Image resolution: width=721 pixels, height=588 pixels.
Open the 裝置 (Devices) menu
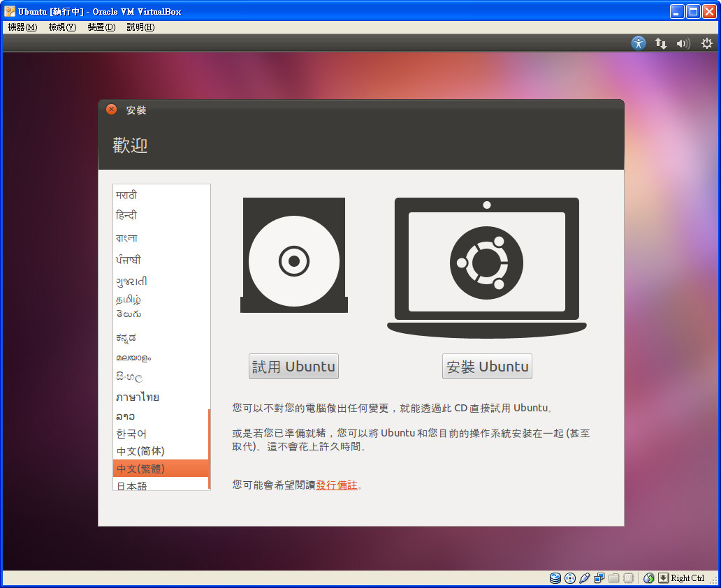(101, 27)
